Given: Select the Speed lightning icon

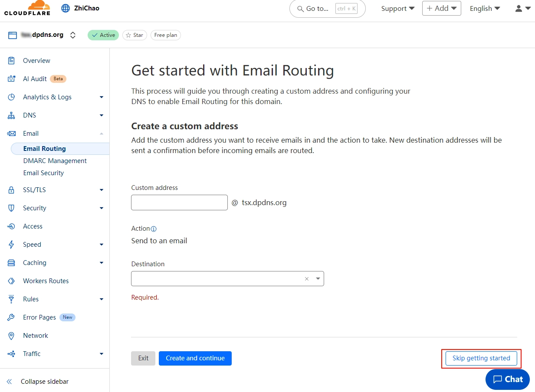Looking at the screenshot, I should (12, 244).
